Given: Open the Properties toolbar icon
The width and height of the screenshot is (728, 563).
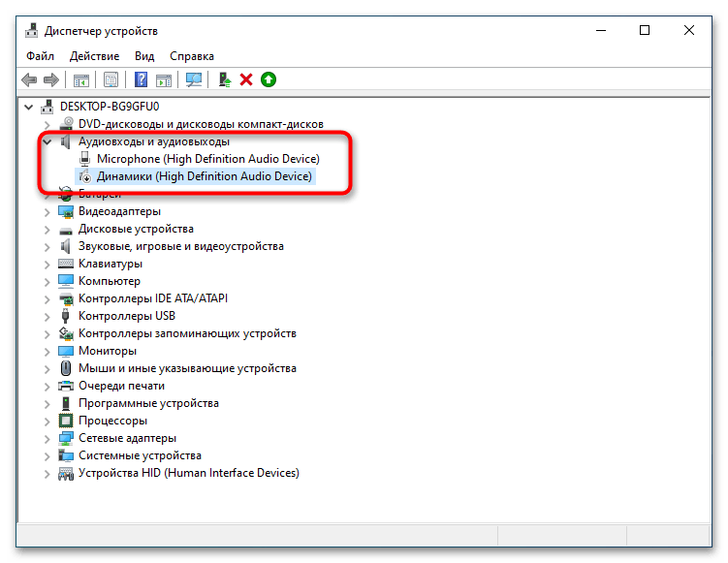Looking at the screenshot, I should pyautogui.click(x=111, y=79).
